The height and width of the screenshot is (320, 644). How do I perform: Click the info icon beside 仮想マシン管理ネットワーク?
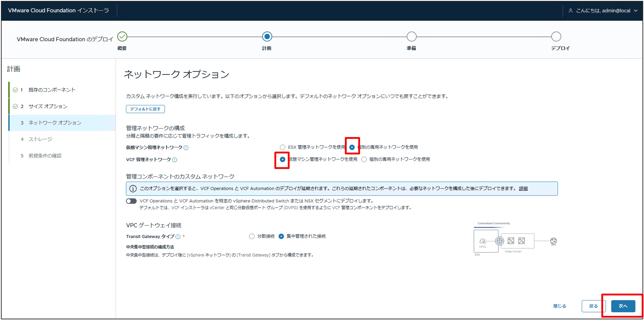pos(186,148)
